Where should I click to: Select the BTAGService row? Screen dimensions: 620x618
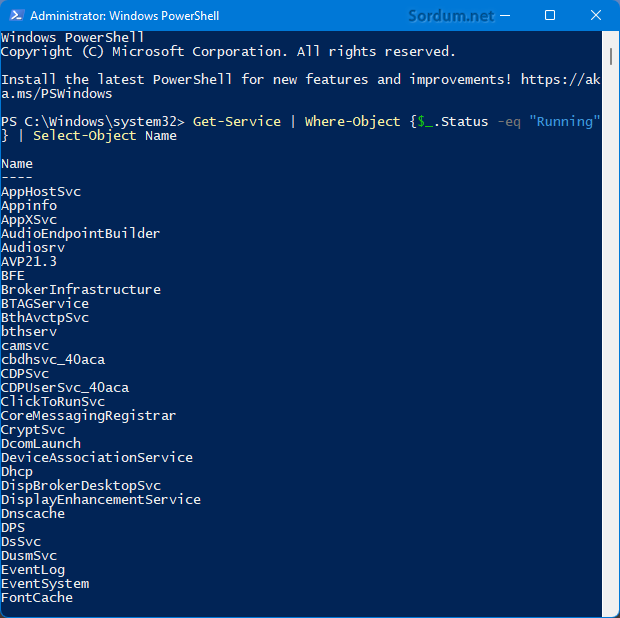pyautogui.click(x=45, y=304)
